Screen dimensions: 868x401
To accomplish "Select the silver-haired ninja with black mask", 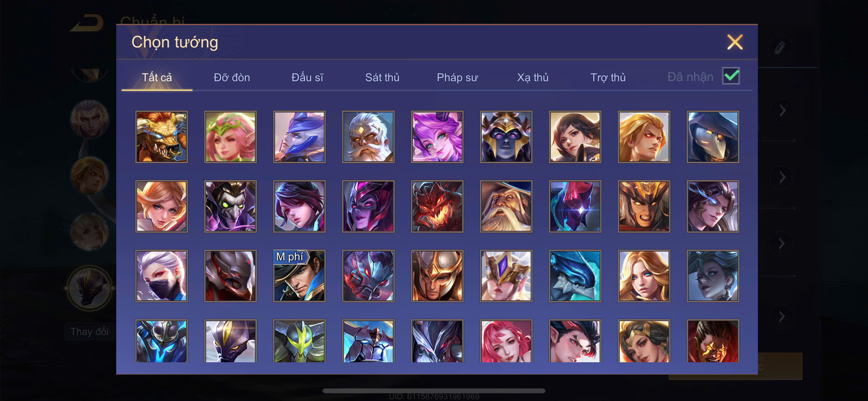I will pyautogui.click(x=161, y=276).
